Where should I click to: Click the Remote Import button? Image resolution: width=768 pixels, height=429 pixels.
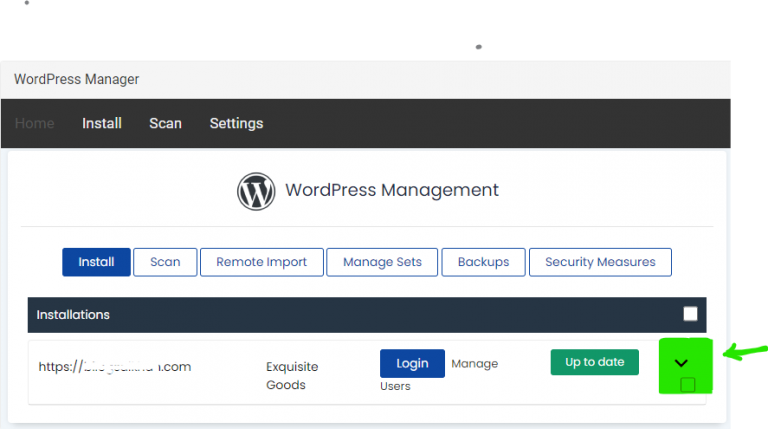click(262, 262)
